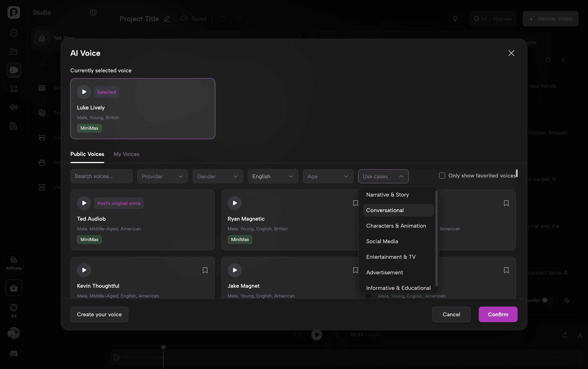Click the Host's original voice badge
Screen dimensions: 588x369
coord(119,203)
